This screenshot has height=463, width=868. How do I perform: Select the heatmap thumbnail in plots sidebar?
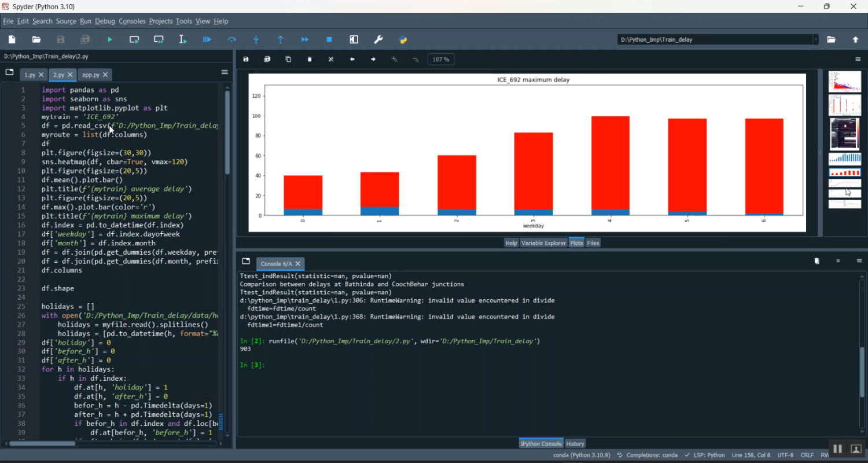coord(844,133)
